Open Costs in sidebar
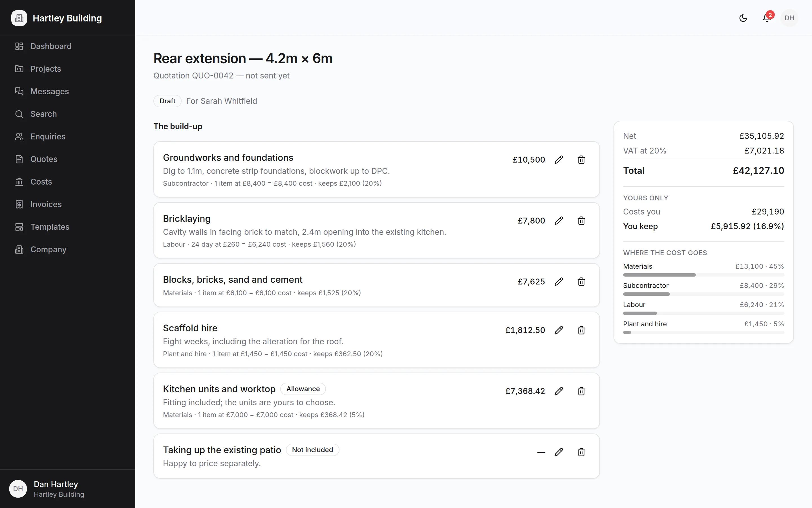This screenshot has width=812, height=508. click(67, 182)
